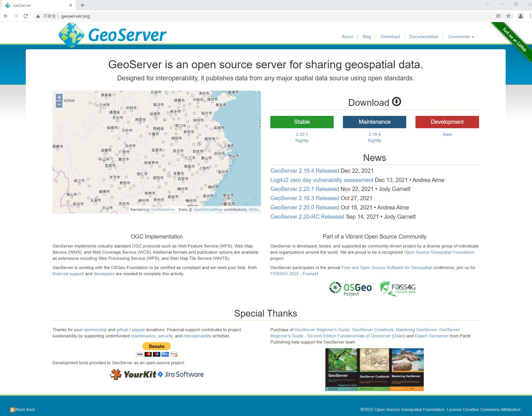The width and height of the screenshot is (532, 416).
Task: Read GeoServer 2.20.0 Released news
Action: click(305, 207)
